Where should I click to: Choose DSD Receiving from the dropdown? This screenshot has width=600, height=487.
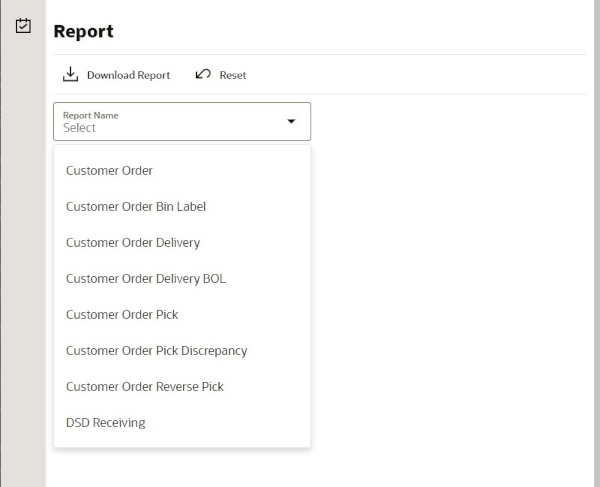[105, 423]
